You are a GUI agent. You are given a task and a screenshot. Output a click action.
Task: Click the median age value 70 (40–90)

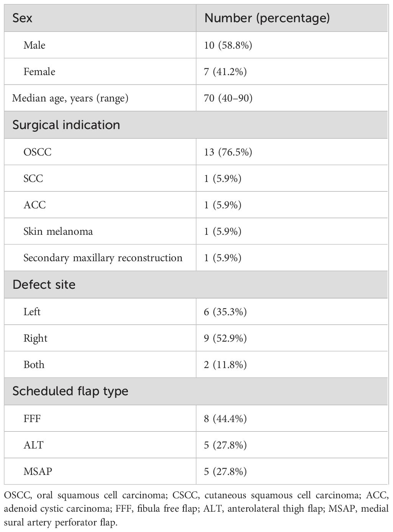[228, 98]
